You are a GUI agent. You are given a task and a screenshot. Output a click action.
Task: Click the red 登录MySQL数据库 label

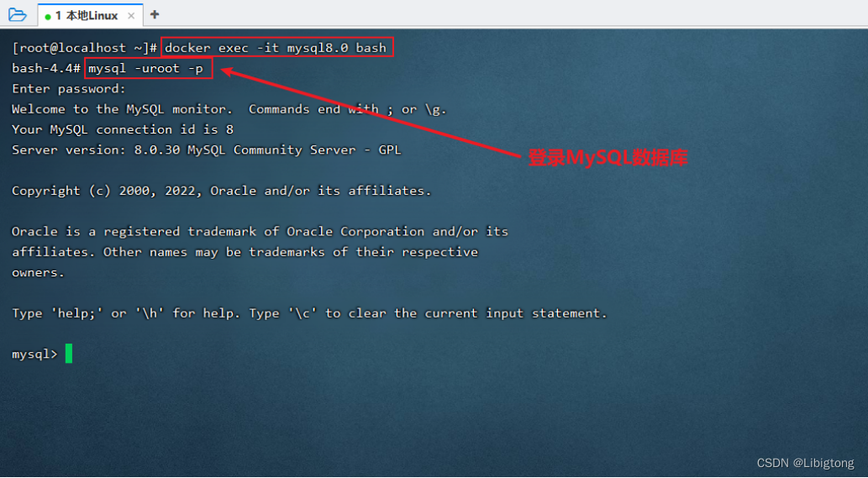click(x=608, y=158)
